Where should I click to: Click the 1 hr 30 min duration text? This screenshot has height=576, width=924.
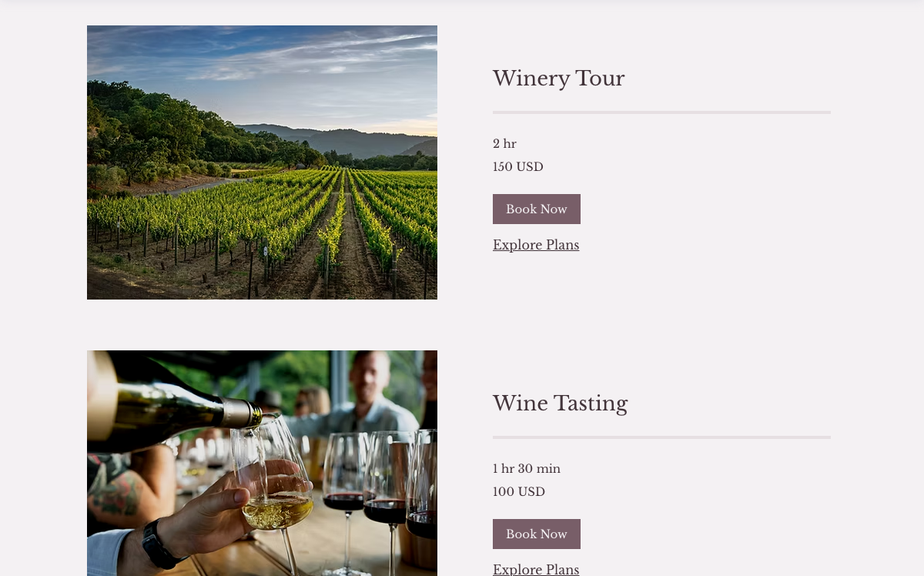[527, 469]
